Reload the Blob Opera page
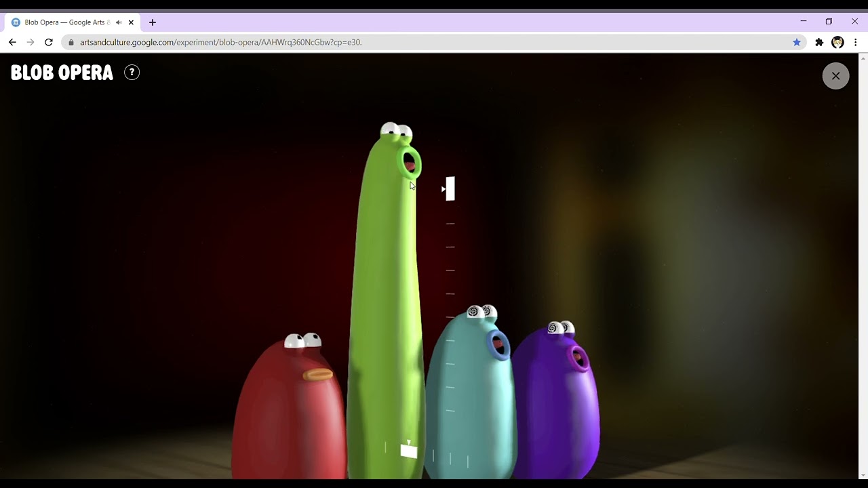The width and height of the screenshot is (868, 488). coord(49,42)
